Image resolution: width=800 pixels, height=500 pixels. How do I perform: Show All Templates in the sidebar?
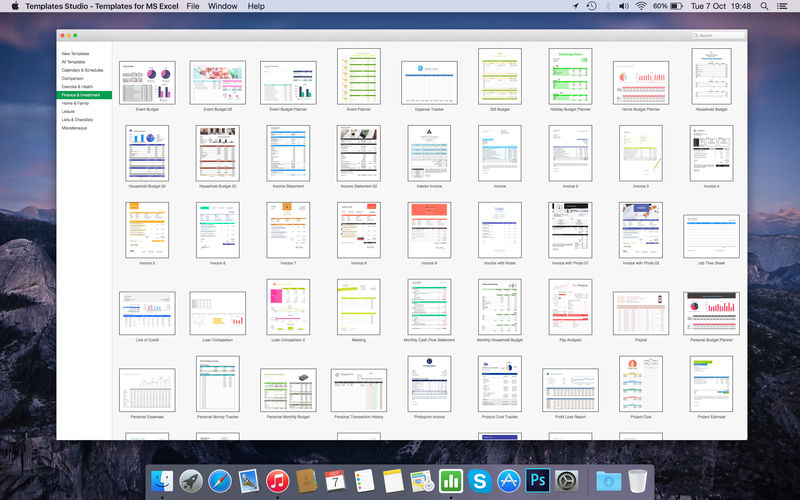coord(73,62)
